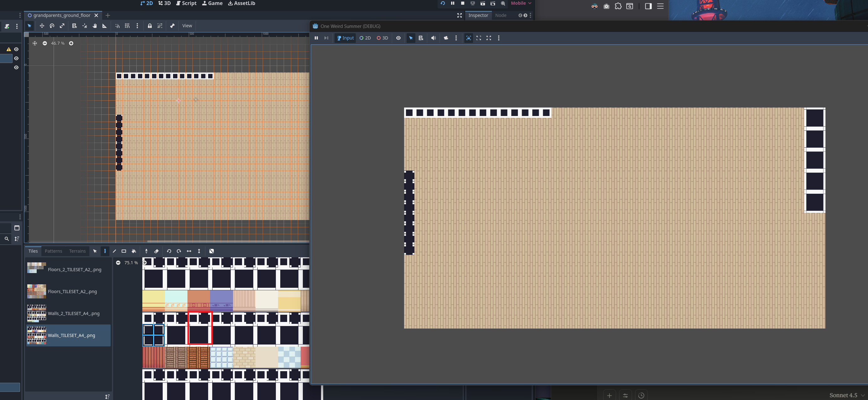Switch to the Script workspace
Screen dimensions: 868x400
click(186, 3)
